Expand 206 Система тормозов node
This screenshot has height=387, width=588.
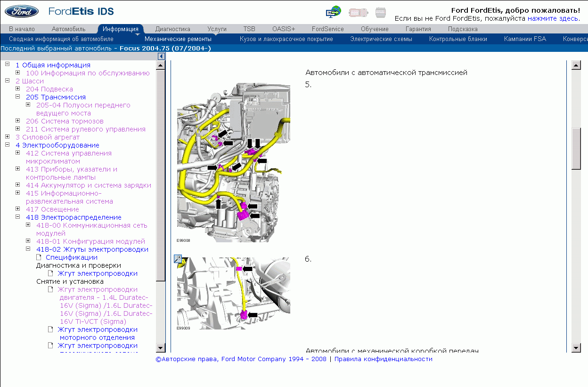[18, 121]
